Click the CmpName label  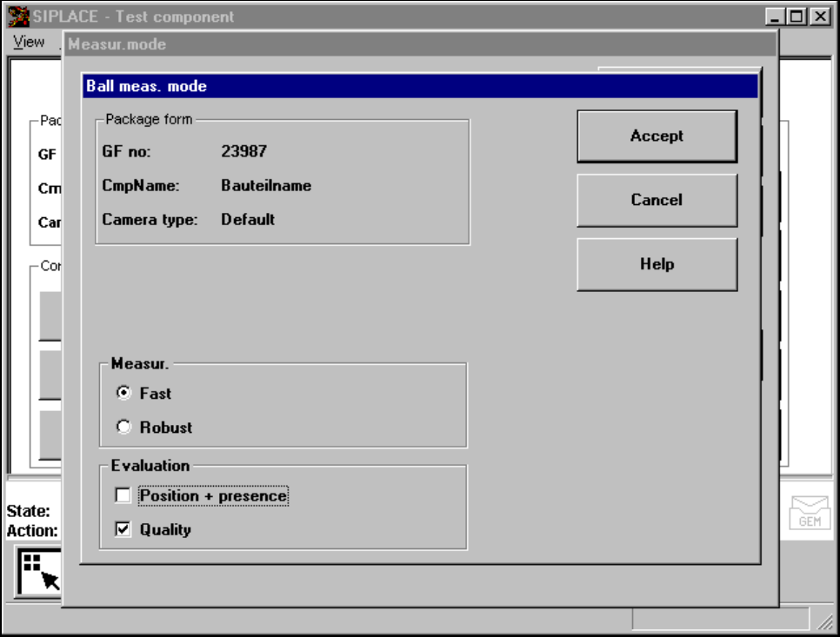[141, 186]
